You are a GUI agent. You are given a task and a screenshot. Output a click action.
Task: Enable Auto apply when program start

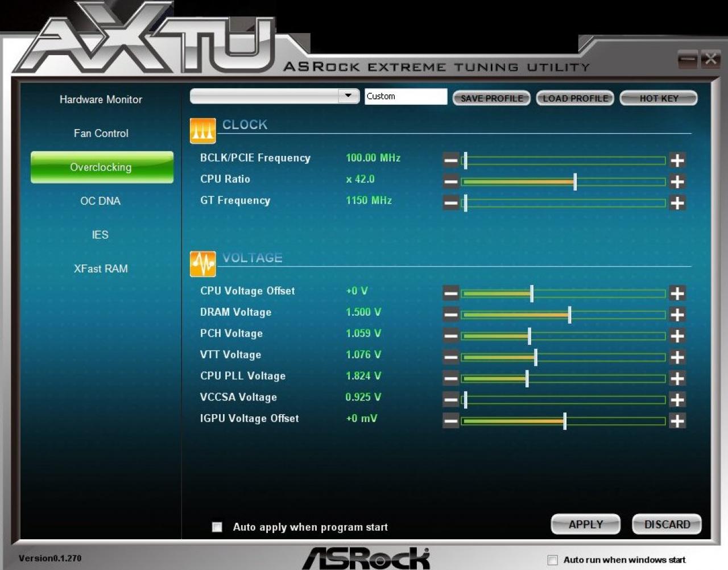(x=217, y=527)
